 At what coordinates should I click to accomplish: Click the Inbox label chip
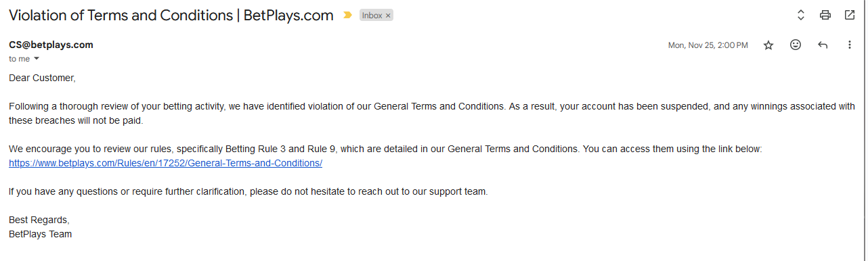[372, 16]
